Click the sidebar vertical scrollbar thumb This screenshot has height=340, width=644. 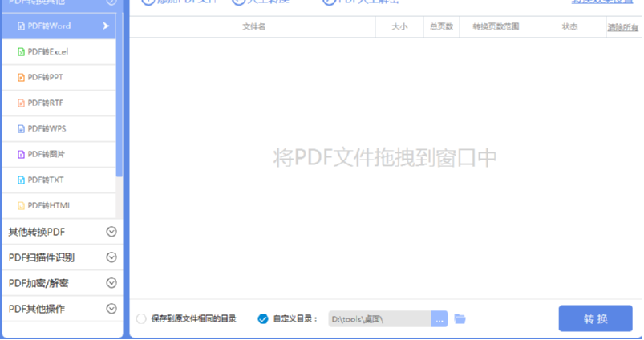click(119, 95)
